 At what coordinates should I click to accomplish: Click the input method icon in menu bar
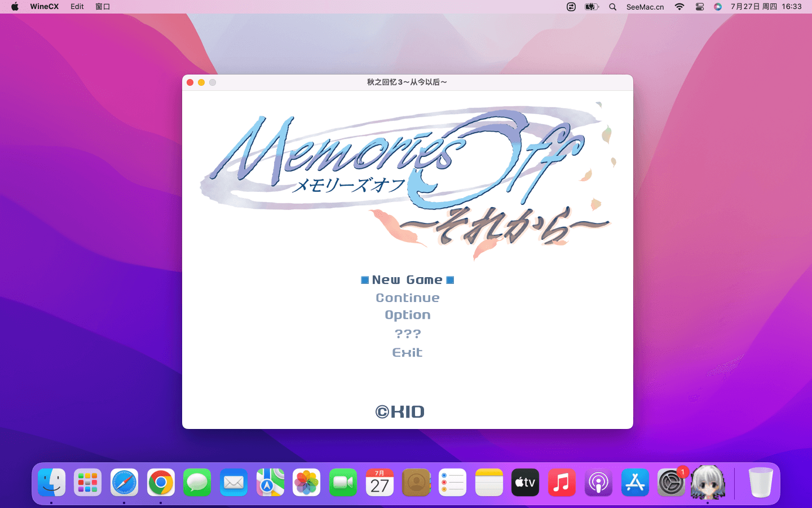click(x=571, y=7)
